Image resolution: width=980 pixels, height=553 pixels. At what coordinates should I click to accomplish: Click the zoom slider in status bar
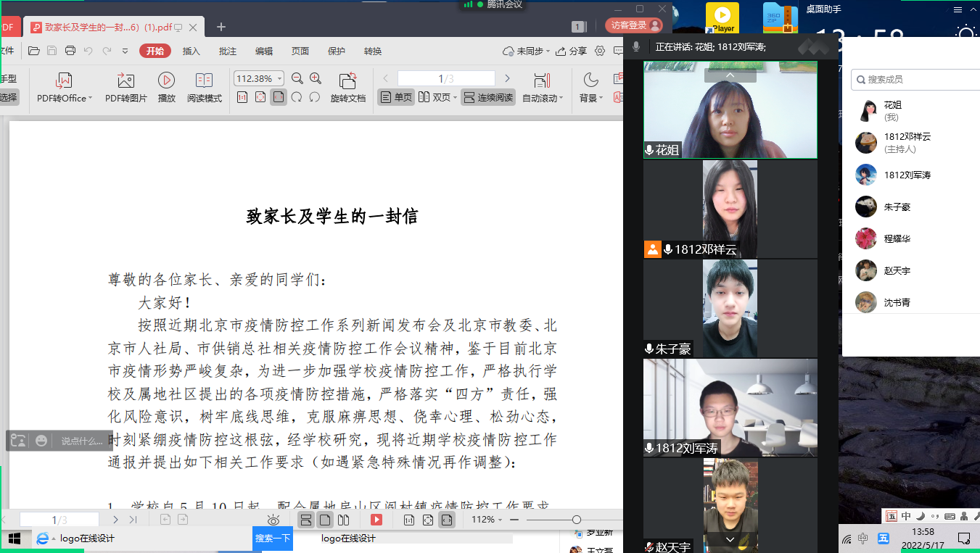point(576,520)
